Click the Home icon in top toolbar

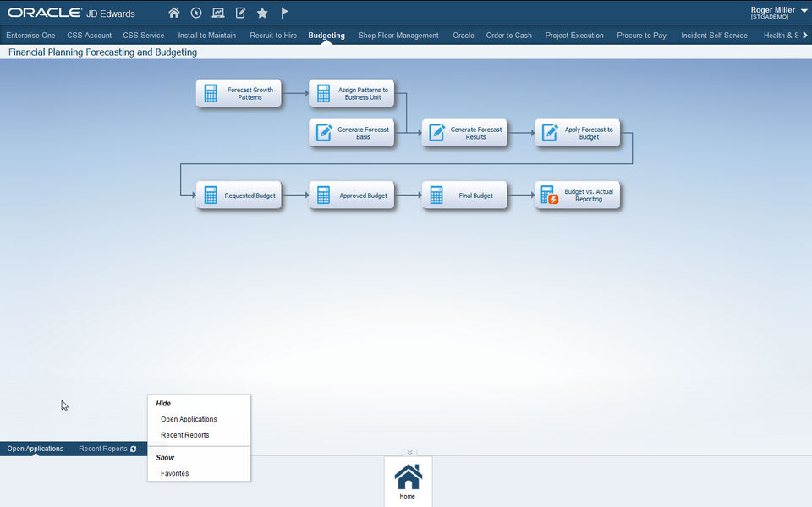pyautogui.click(x=174, y=13)
